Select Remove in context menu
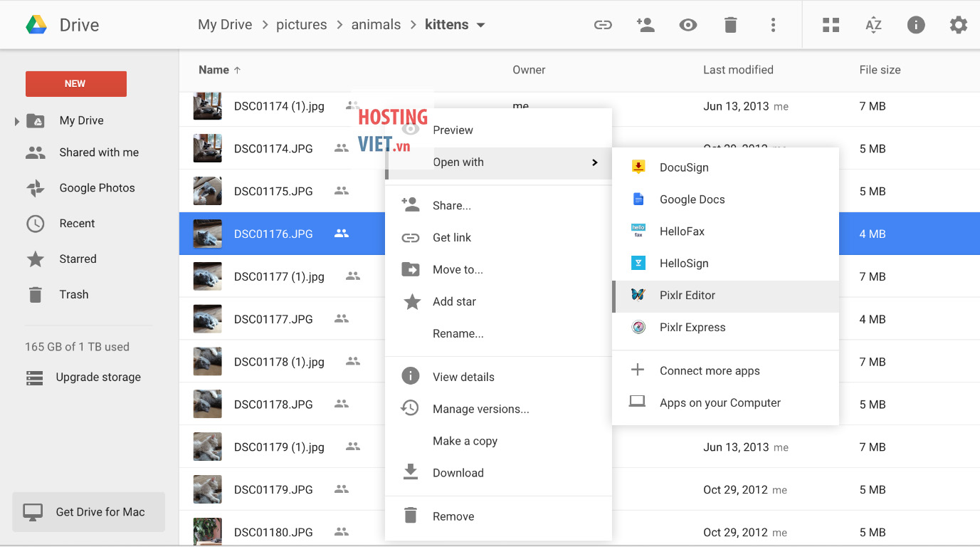980x547 pixels. click(498, 517)
